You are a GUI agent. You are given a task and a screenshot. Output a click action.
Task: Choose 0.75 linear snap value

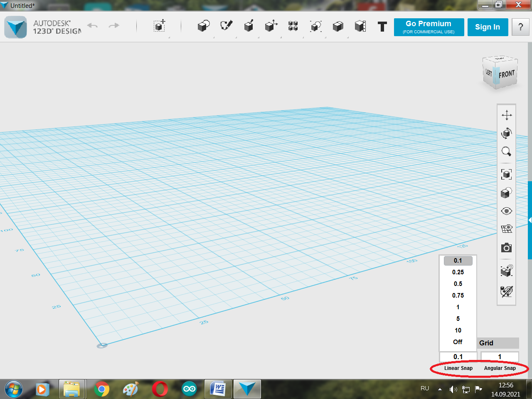(x=458, y=296)
